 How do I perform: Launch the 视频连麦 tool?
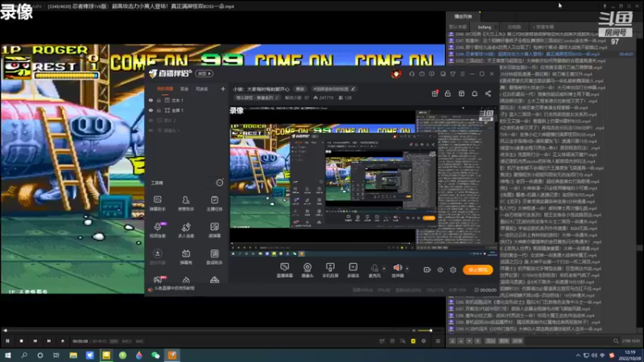157,229
